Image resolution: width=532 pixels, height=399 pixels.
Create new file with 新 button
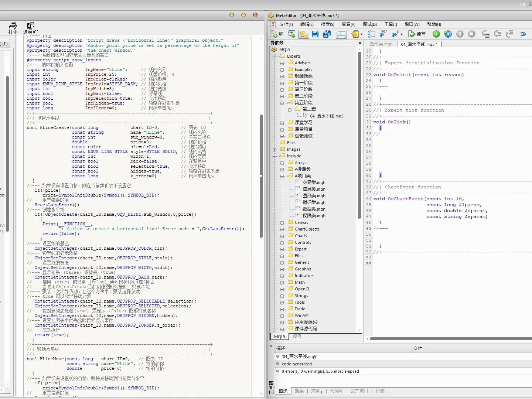click(x=276, y=34)
